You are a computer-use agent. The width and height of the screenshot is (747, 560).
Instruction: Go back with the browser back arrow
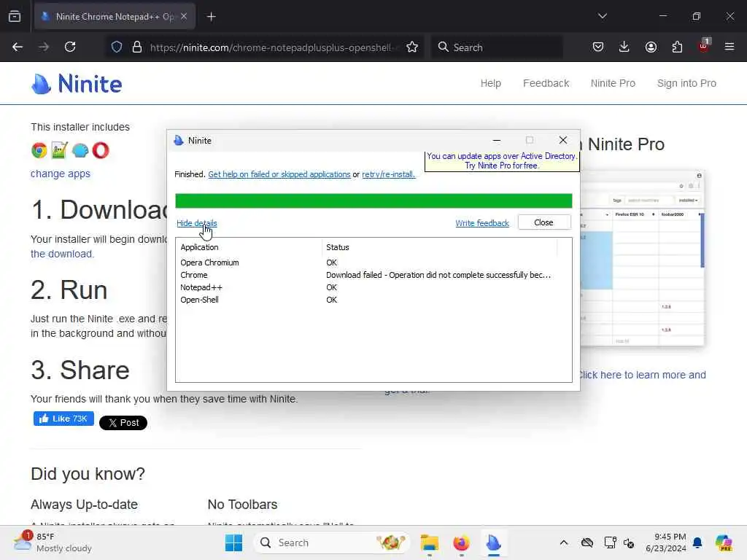[x=18, y=47]
